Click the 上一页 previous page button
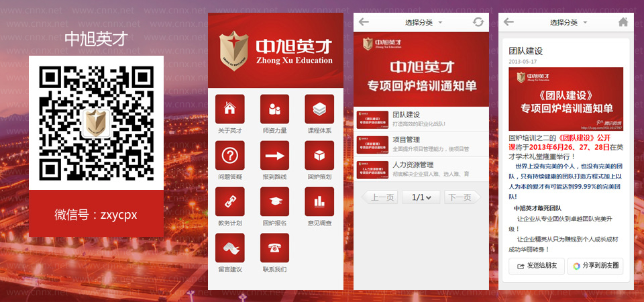Viewport: 644px width, 302px height. click(x=380, y=197)
